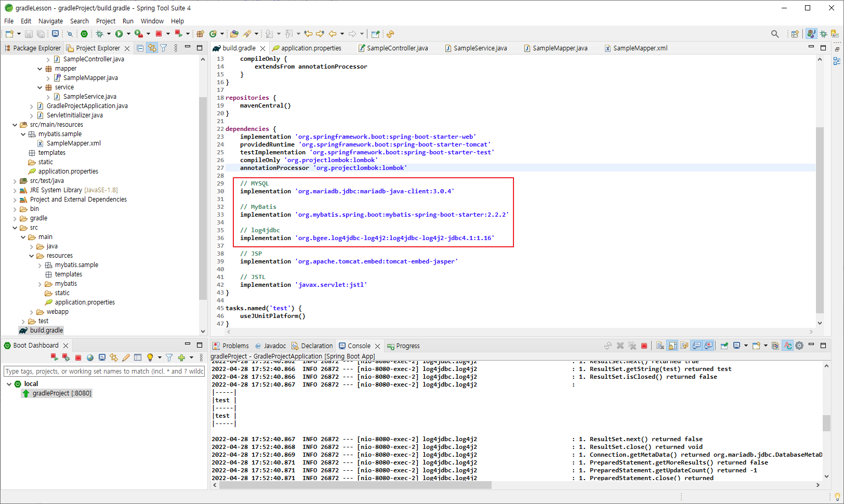The width and height of the screenshot is (844, 504).
Task: Click the pencil edit icon in Boot Dashboard
Action: coord(126,357)
